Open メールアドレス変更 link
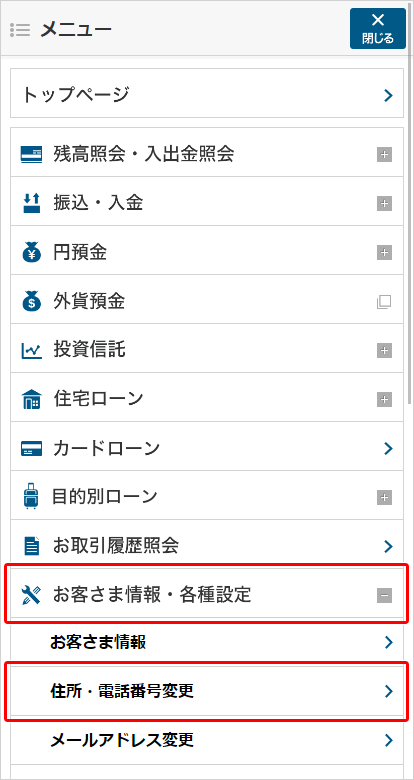The image size is (414, 780). pos(207,740)
